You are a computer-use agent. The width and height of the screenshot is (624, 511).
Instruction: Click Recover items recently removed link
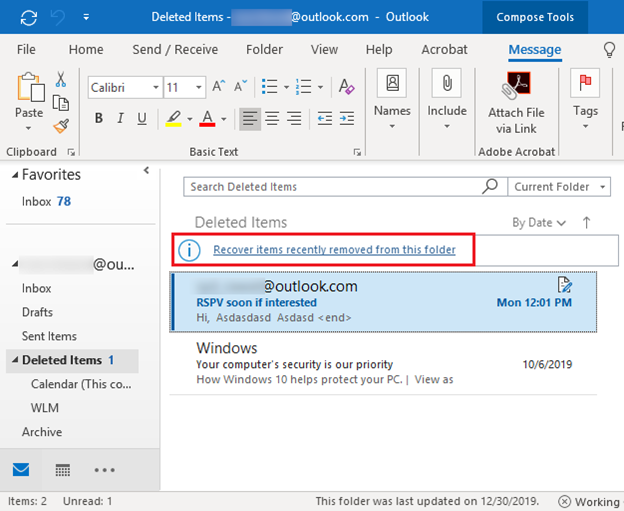click(334, 250)
